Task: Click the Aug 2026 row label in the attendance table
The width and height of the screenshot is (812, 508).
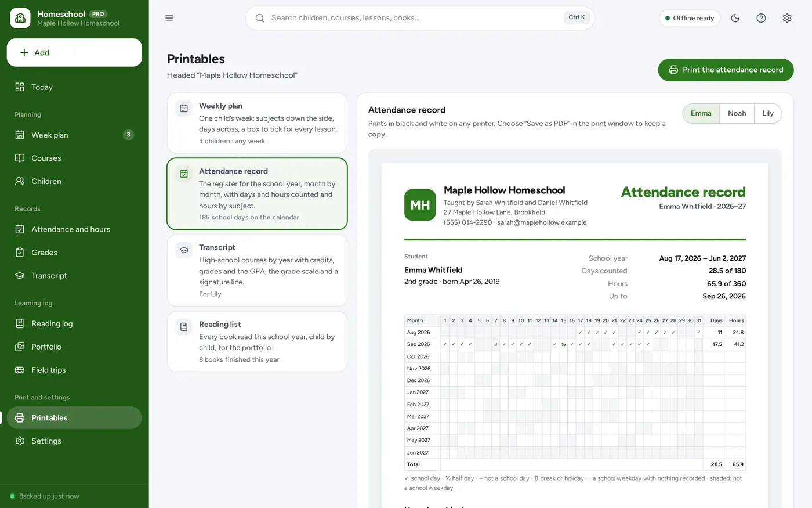Action: [x=418, y=333]
